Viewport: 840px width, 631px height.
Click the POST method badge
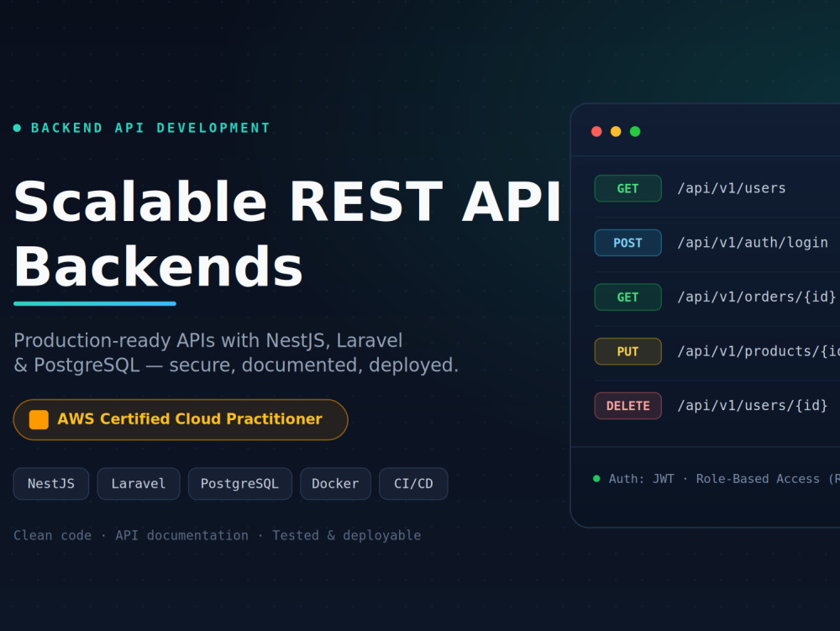click(627, 243)
